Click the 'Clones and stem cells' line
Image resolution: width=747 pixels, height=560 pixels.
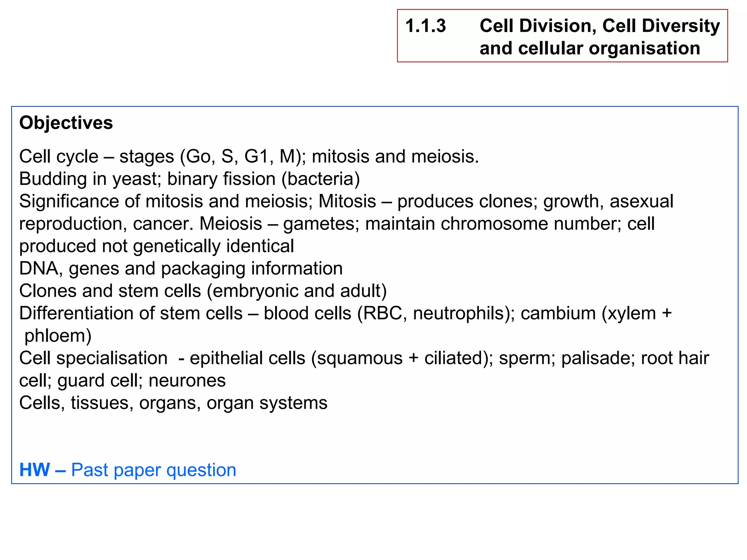click(x=203, y=291)
